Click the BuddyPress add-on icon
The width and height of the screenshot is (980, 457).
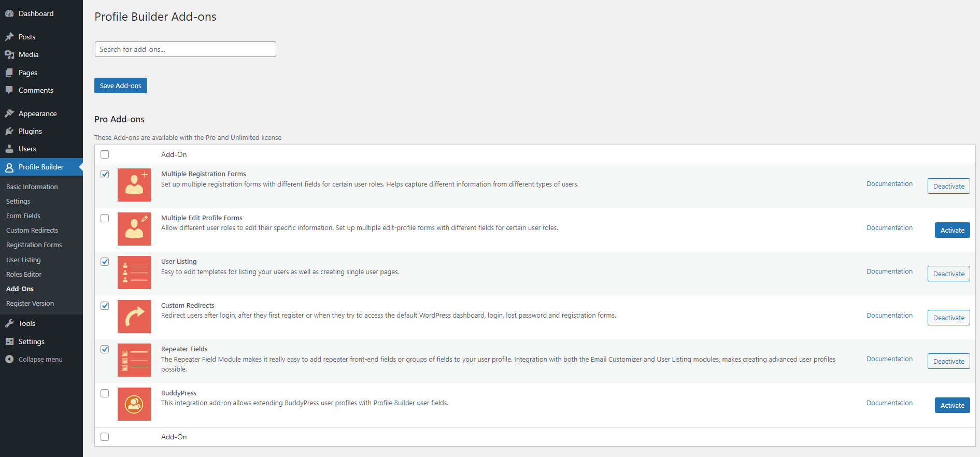(x=134, y=404)
